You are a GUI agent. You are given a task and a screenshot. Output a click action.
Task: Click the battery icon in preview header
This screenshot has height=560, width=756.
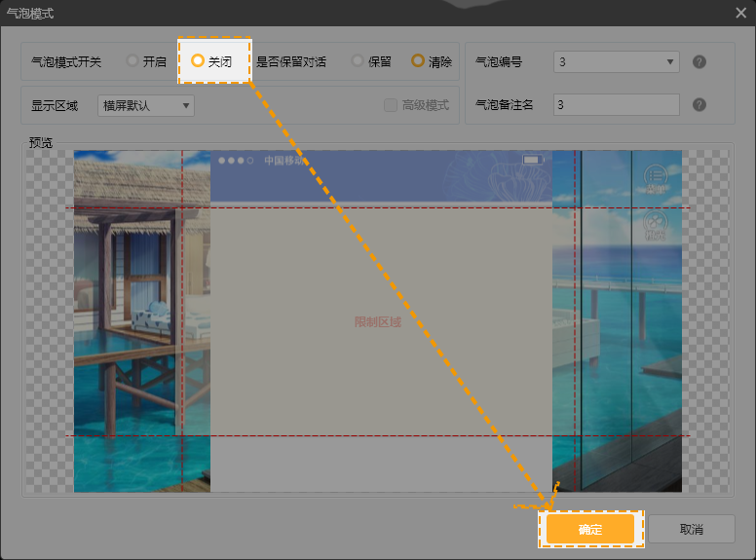531,160
